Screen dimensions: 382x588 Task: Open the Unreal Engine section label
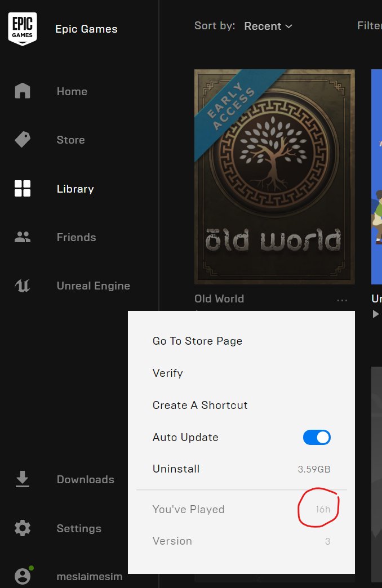click(x=94, y=286)
